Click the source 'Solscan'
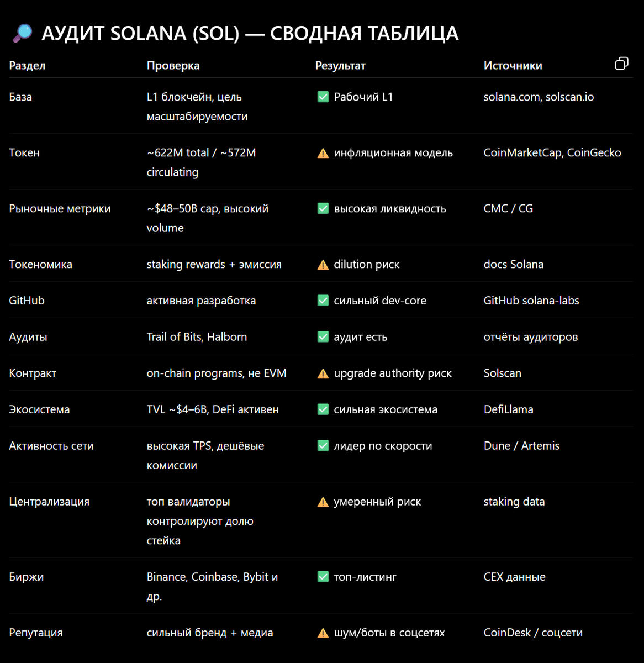The width and height of the screenshot is (644, 663). 503,373
